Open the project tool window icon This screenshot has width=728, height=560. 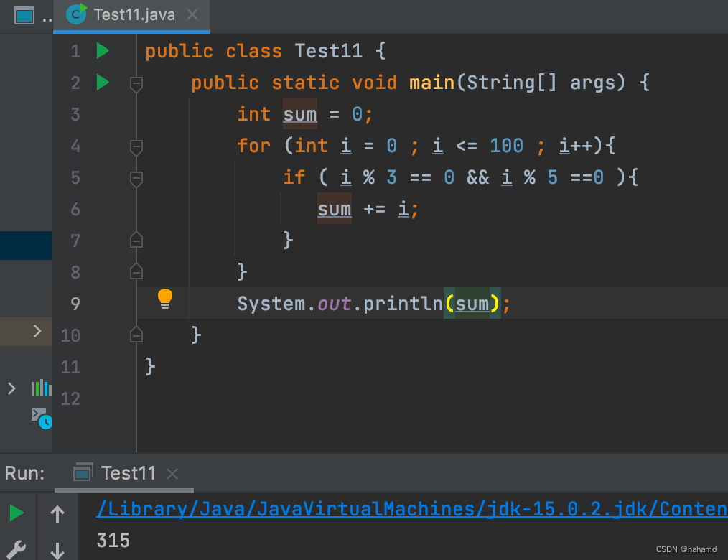point(24,16)
